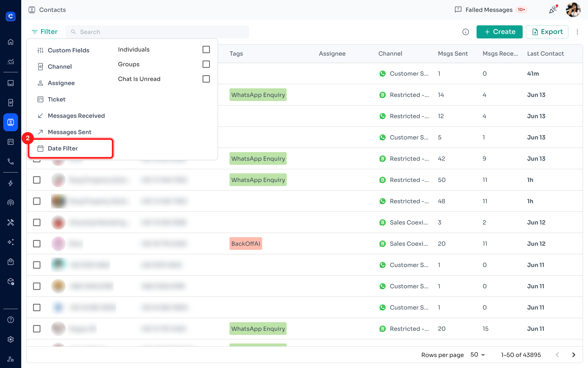Viewport: 588px width, 368px height.
Task: Click the Create button
Action: coord(499,32)
